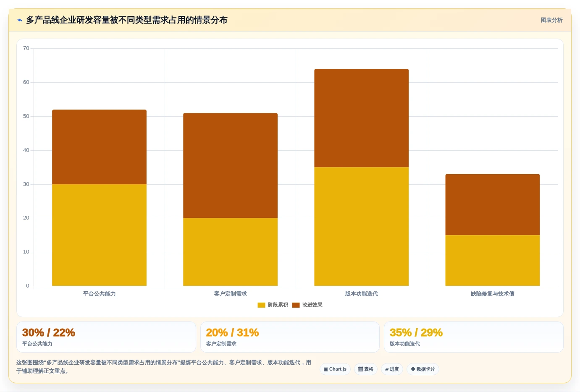Click the 平台公共能力 caption under 30% / 22%
Screen dimensions: 580x392
(x=37, y=344)
